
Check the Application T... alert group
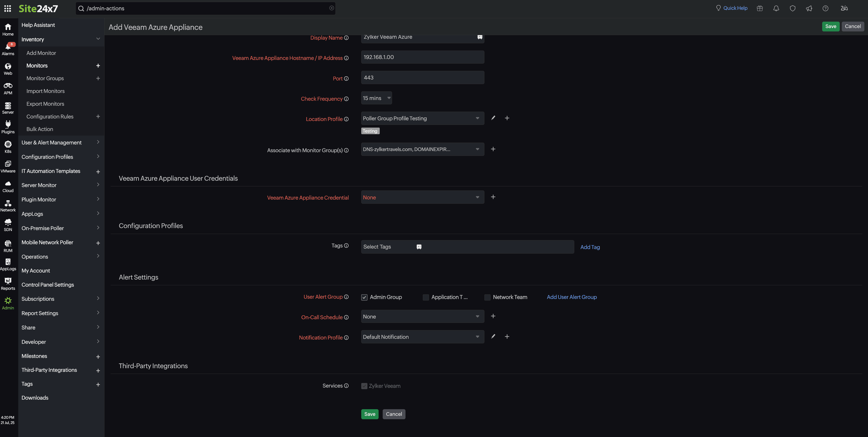(x=426, y=297)
